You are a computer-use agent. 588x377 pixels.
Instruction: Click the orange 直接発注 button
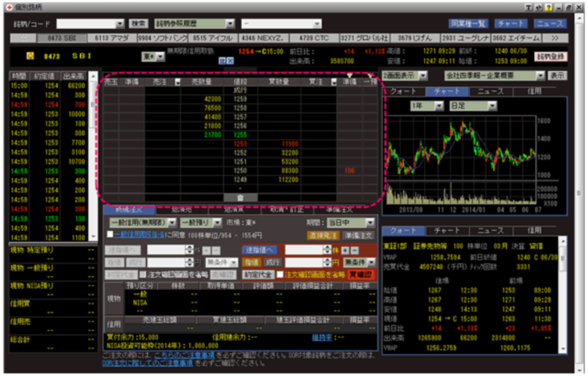pos(323,236)
